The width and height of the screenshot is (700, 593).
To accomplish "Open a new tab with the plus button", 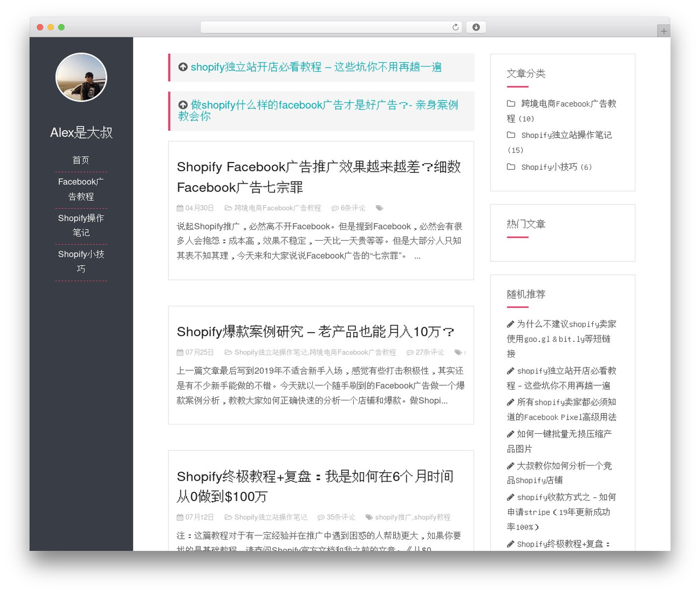I will (x=663, y=31).
